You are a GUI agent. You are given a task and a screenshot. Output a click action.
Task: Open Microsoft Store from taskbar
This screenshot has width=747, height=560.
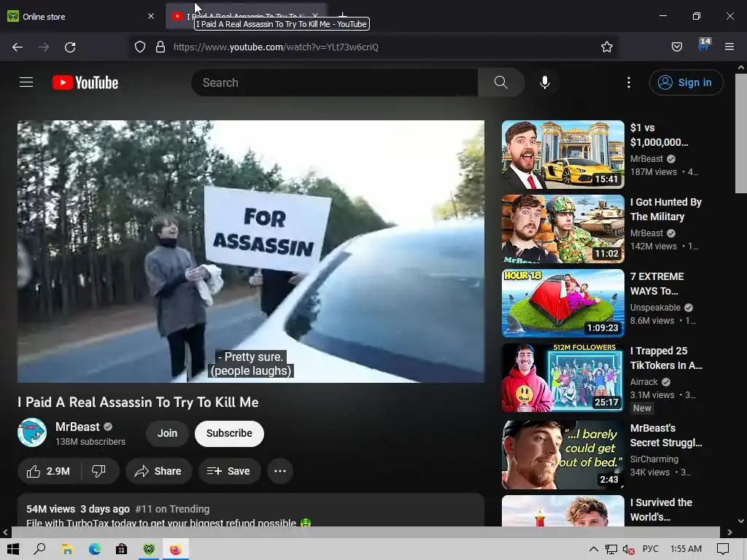pyautogui.click(x=122, y=550)
